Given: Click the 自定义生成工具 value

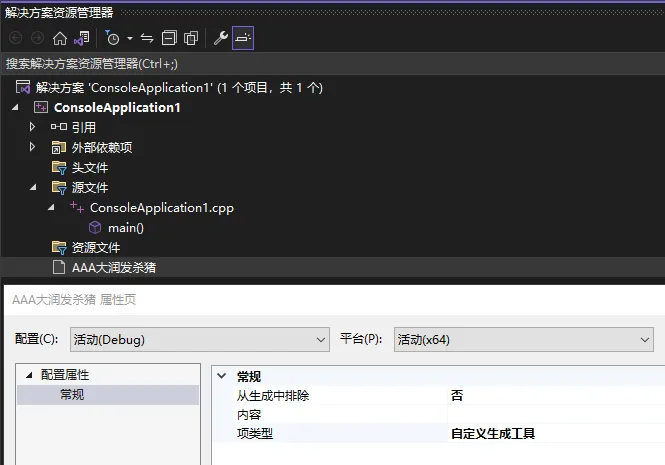Looking at the screenshot, I should click(493, 434).
